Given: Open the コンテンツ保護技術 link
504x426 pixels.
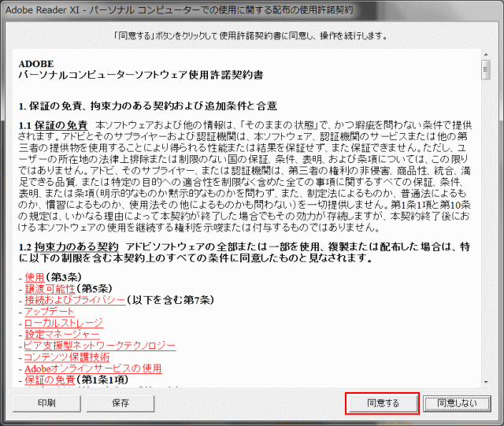Looking at the screenshot, I should pyautogui.click(x=66, y=357).
